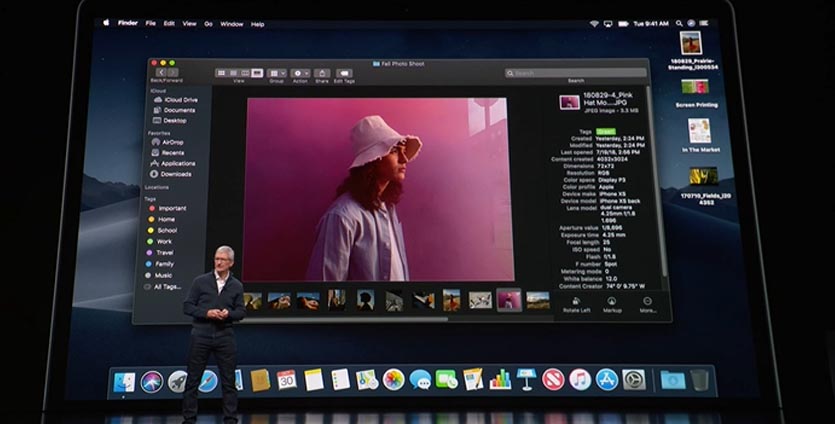Open the More quick actions menu

pos(647,303)
